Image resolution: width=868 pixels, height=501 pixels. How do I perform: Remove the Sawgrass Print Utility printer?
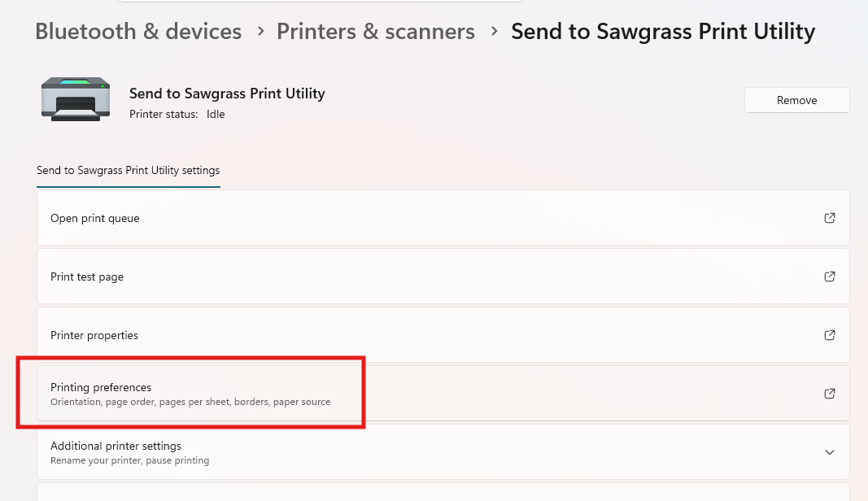pyautogui.click(x=796, y=100)
